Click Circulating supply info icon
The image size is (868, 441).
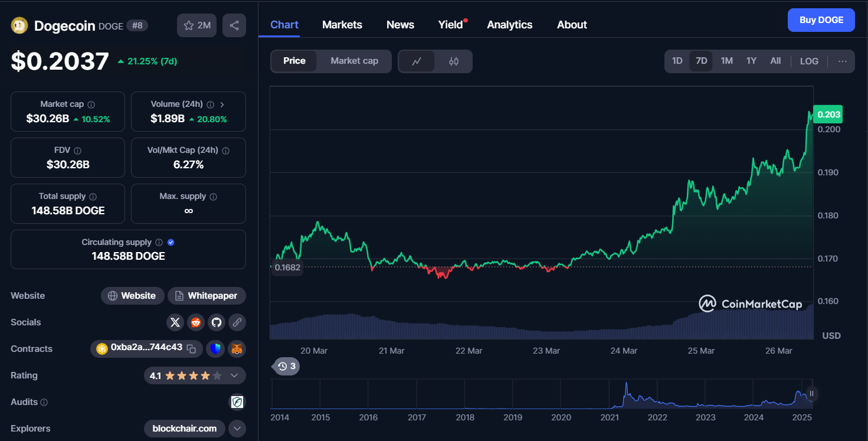click(x=158, y=243)
